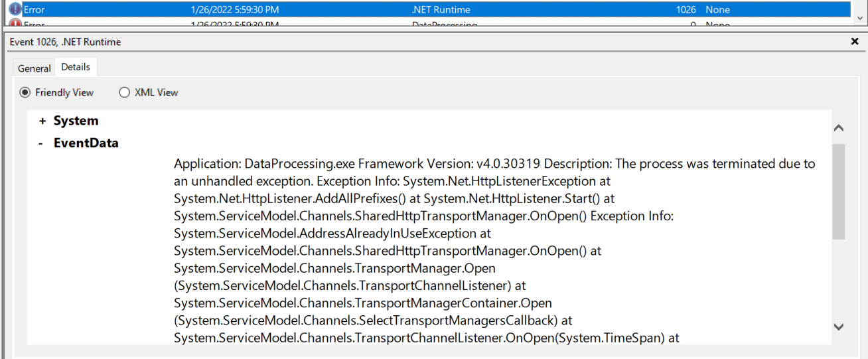Click the "Event 1026, .NET Runtime" pane title

coord(65,42)
